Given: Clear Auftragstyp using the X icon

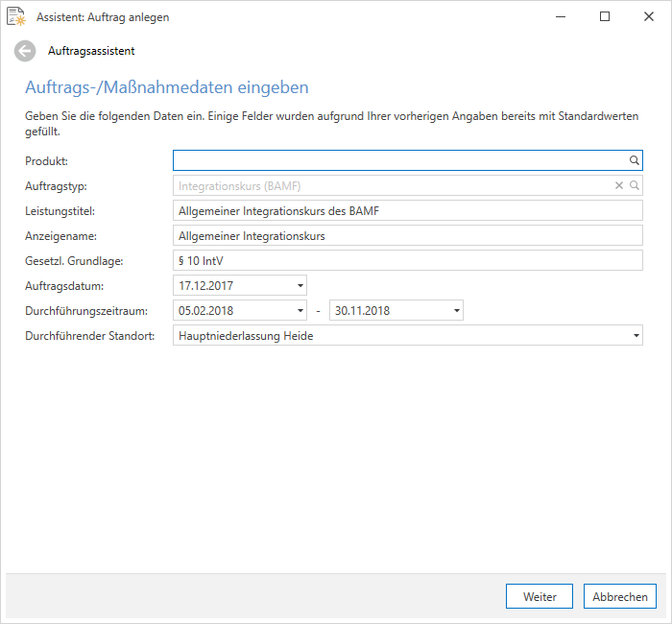Looking at the screenshot, I should [x=619, y=185].
